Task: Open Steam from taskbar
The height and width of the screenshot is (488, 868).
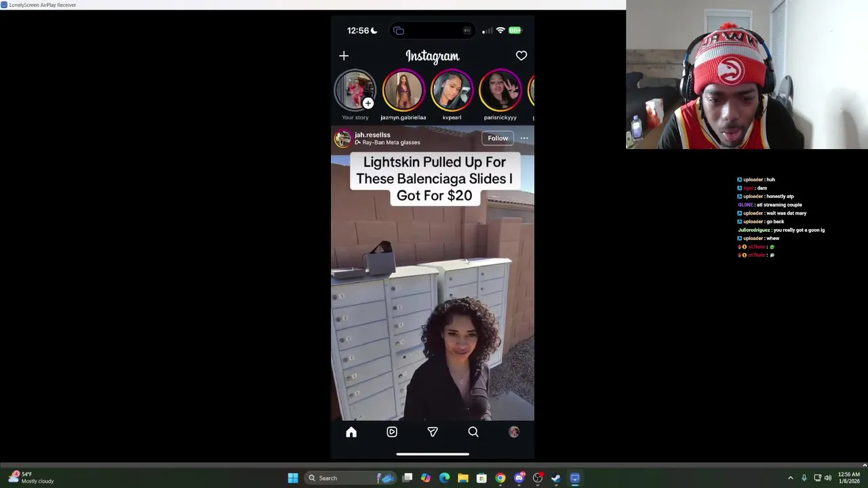Action: click(x=556, y=478)
